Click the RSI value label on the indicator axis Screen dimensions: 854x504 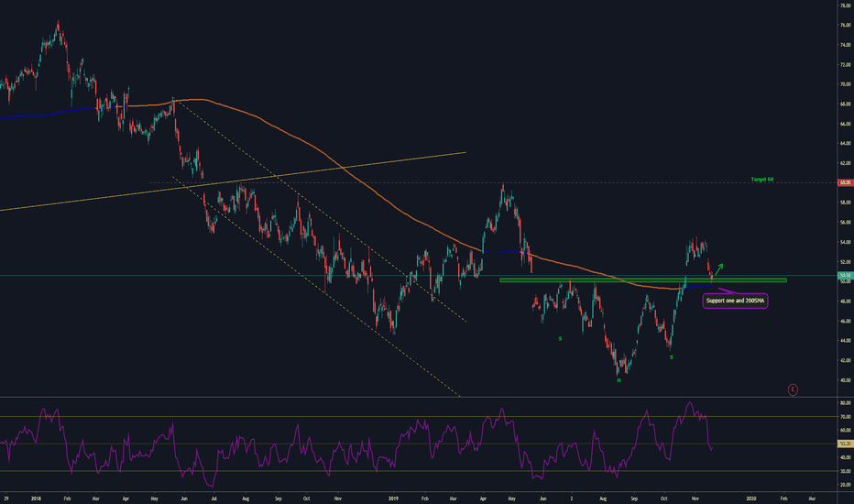pyautogui.click(x=846, y=444)
